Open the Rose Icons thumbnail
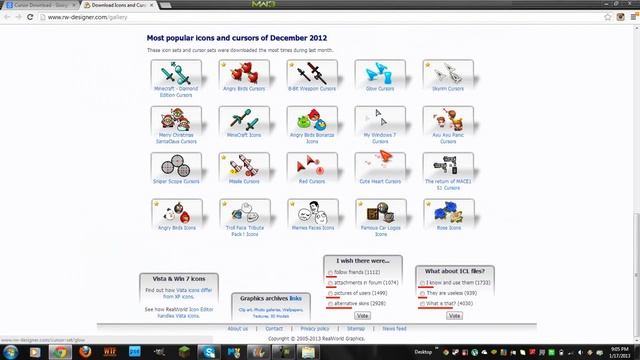The image size is (640, 360). pos(448,213)
